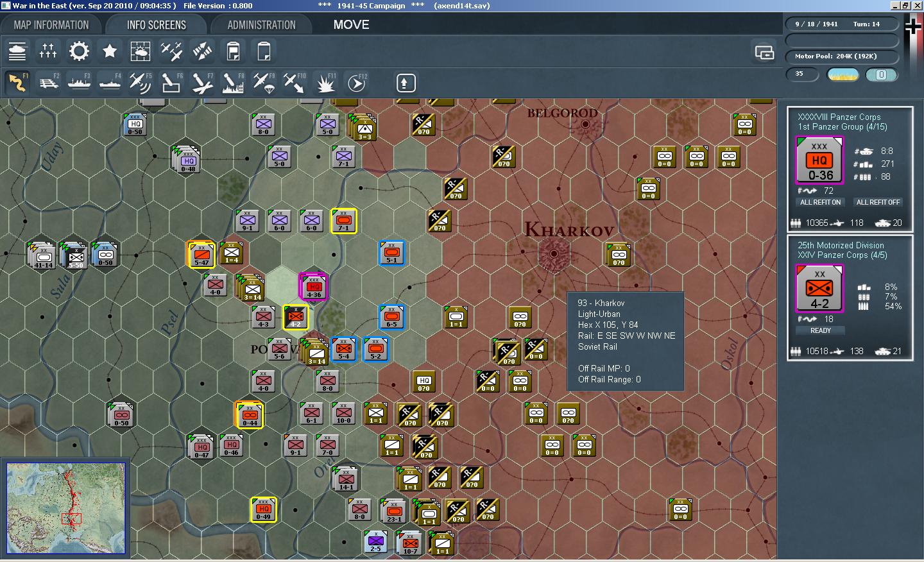Select the yellow-bordered 4-2 map counter
The height and width of the screenshot is (562, 924).
click(x=295, y=317)
